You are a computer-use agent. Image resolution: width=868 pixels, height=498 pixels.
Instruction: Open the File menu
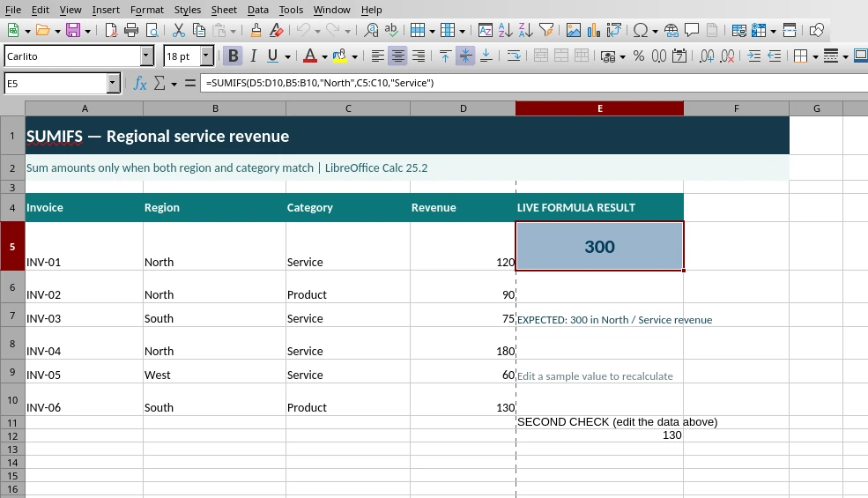click(x=12, y=10)
